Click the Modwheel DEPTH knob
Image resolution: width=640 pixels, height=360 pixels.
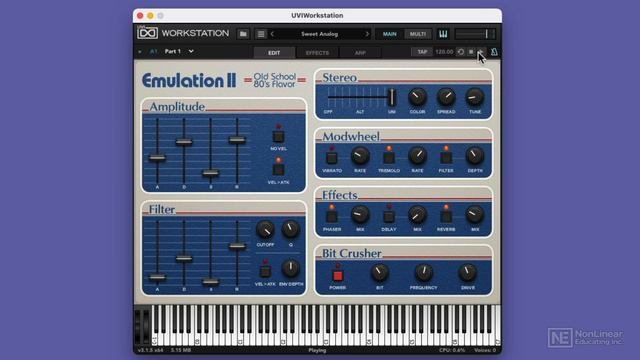475,156
